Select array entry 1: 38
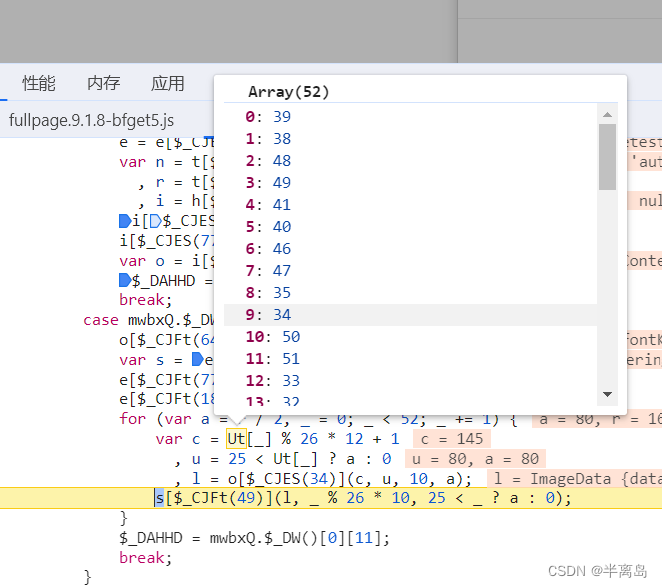Image resolution: width=662 pixels, height=587 pixels. click(x=410, y=138)
